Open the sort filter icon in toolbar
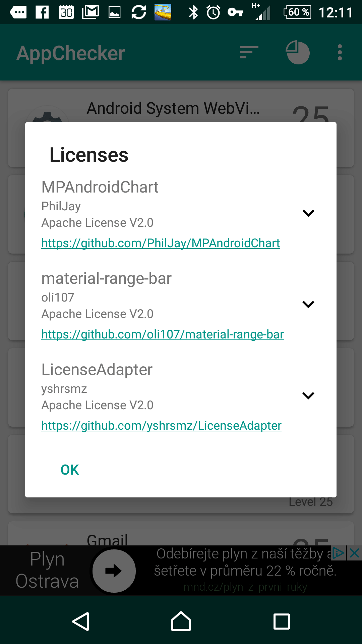 [249, 52]
